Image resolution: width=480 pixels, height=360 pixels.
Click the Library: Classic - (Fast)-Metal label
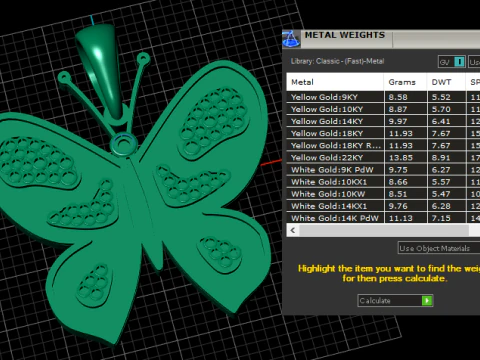pyautogui.click(x=337, y=61)
